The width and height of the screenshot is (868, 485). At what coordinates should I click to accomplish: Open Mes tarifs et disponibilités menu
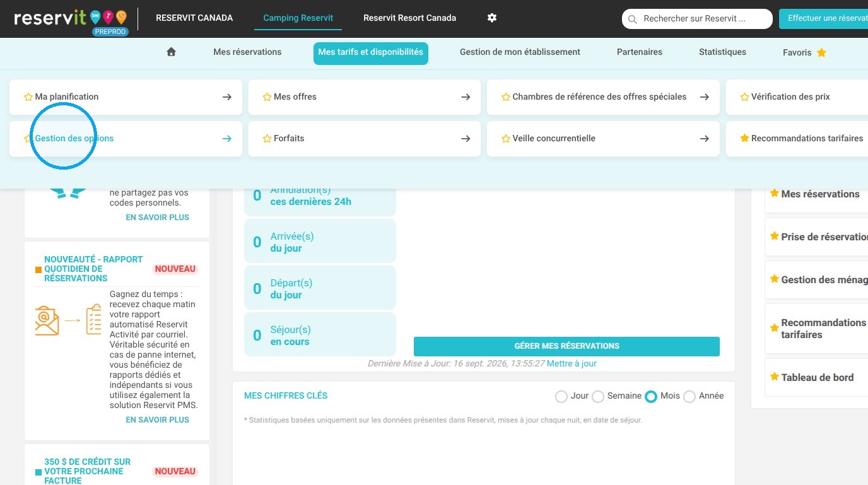[371, 53]
